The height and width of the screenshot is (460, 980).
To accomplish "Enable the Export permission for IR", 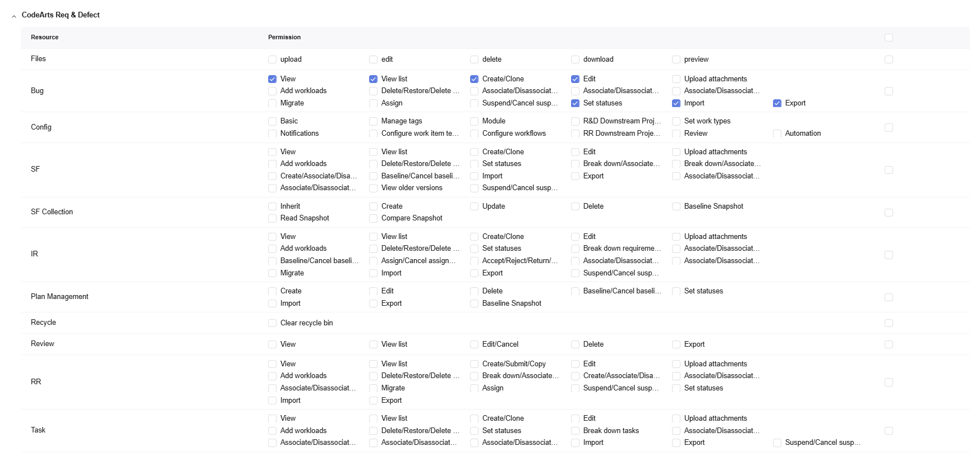I will pyautogui.click(x=474, y=273).
